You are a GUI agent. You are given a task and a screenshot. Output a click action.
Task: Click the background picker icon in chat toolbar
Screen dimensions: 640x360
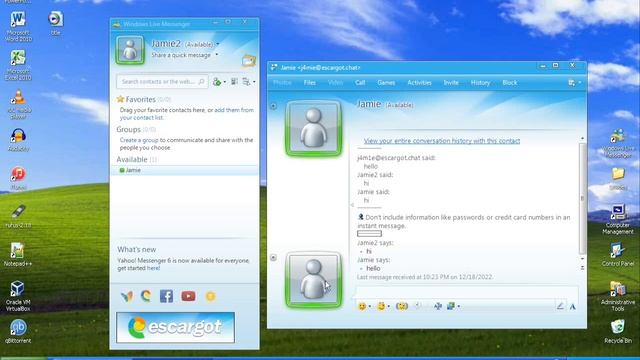click(x=451, y=306)
